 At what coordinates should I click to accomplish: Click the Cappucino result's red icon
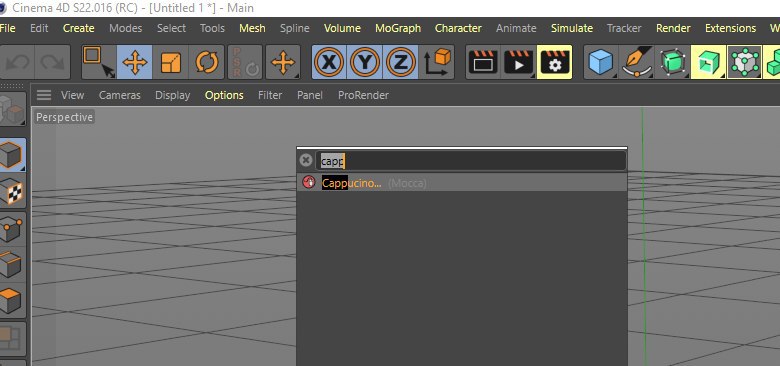309,183
